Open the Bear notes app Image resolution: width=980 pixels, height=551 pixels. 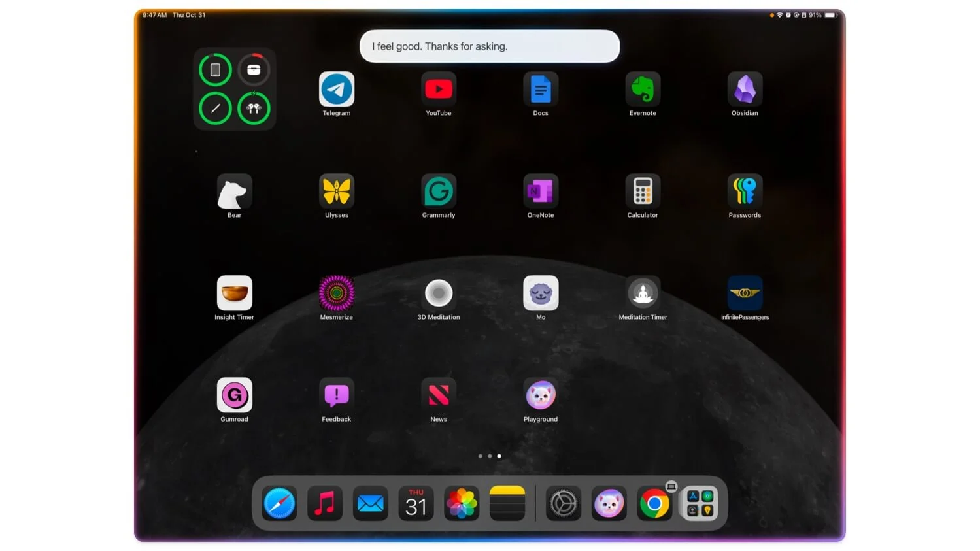click(x=234, y=192)
